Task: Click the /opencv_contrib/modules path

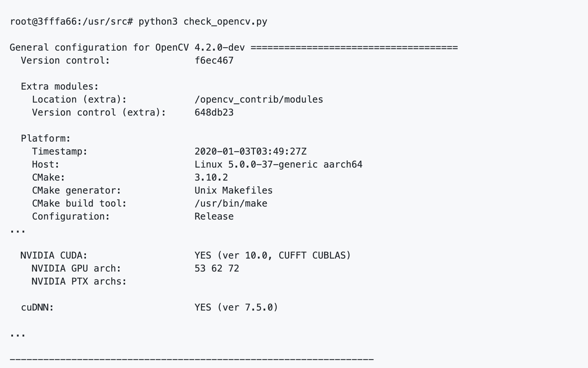Action: pos(259,100)
